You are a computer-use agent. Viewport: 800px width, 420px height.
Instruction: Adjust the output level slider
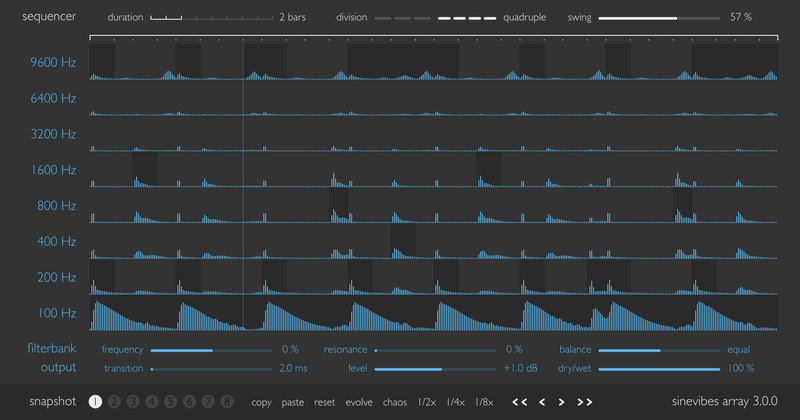[435, 369]
